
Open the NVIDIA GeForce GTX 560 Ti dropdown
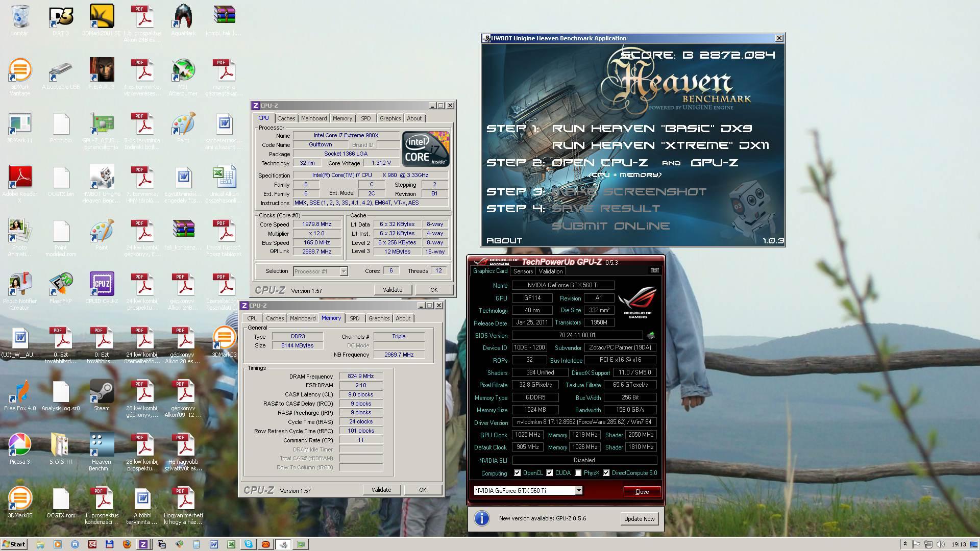579,490
